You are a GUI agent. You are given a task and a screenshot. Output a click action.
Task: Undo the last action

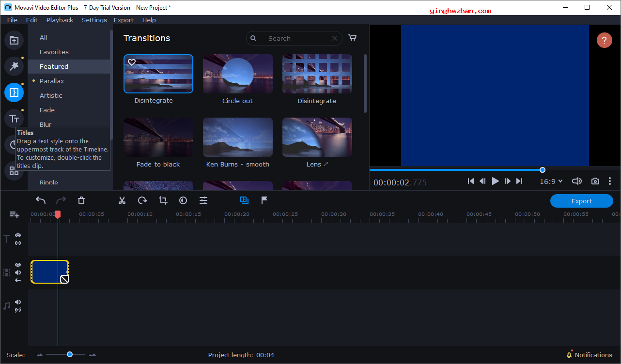pos(41,200)
